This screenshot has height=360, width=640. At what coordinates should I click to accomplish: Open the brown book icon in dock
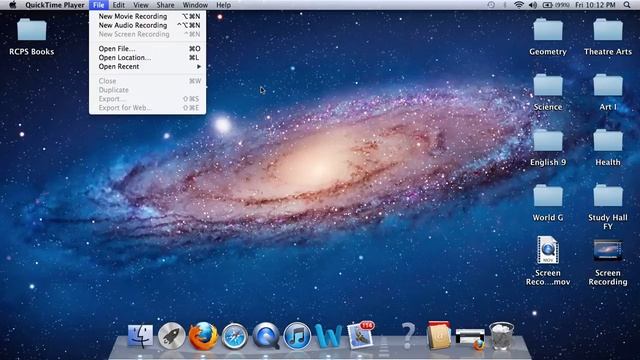(x=439, y=335)
